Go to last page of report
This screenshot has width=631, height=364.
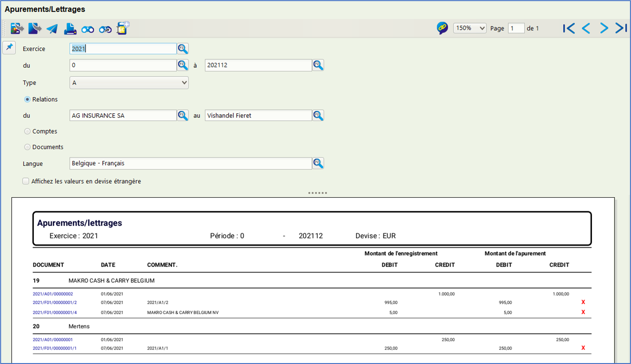[621, 28]
